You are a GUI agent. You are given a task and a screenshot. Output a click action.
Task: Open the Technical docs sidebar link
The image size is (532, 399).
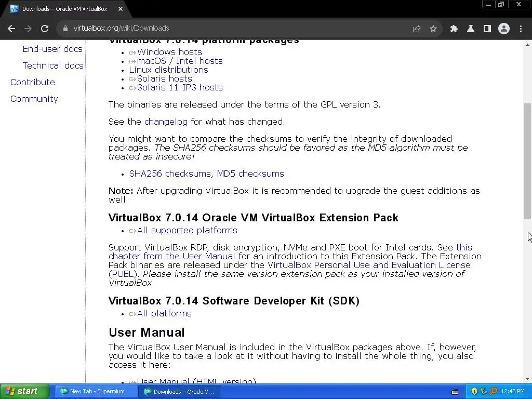[53, 65]
